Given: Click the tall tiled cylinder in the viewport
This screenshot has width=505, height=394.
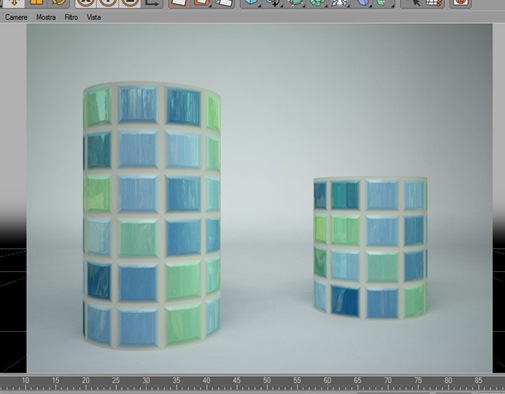Looking at the screenshot, I should (x=152, y=216).
